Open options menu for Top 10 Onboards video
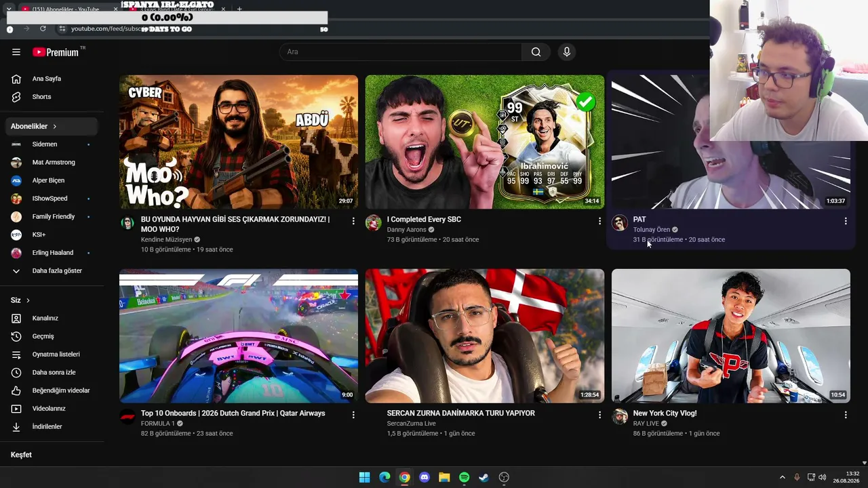 click(x=353, y=415)
